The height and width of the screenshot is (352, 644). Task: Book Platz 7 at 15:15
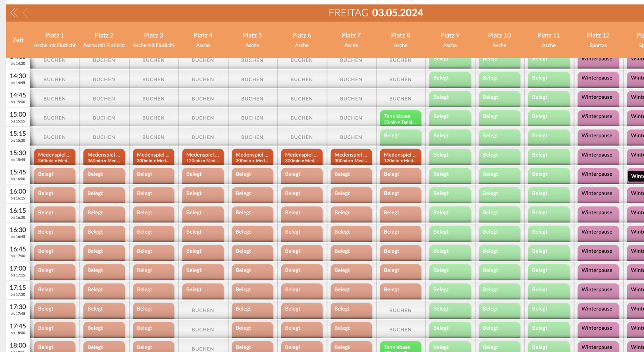point(351,137)
